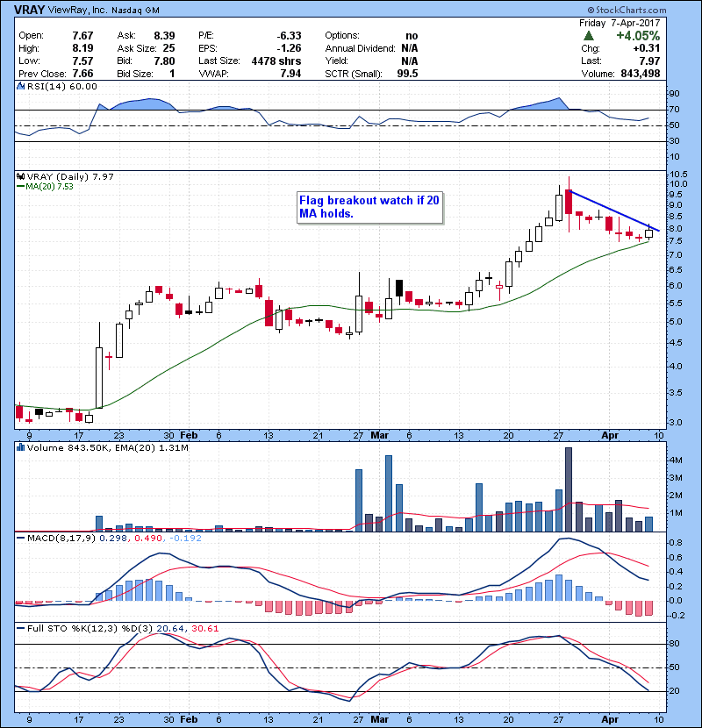The height and width of the screenshot is (728, 702).
Task: Click the RSI(14) panel icon
Action: [20, 86]
